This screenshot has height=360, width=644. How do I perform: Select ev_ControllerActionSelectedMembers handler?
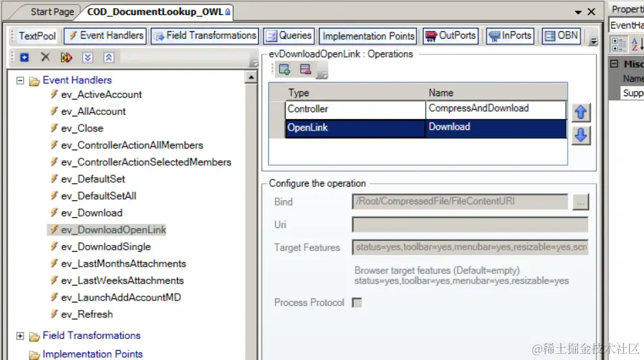coord(146,162)
